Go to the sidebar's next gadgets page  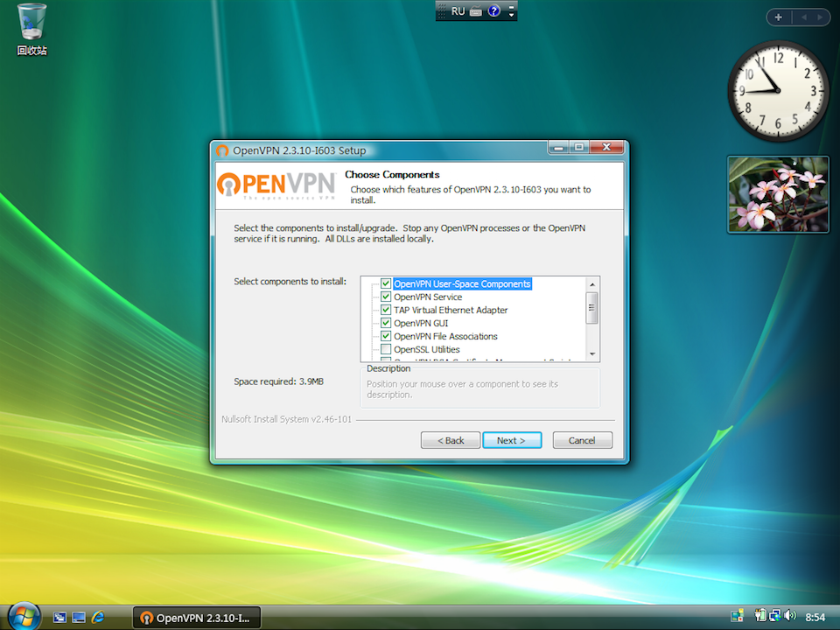pos(820,17)
